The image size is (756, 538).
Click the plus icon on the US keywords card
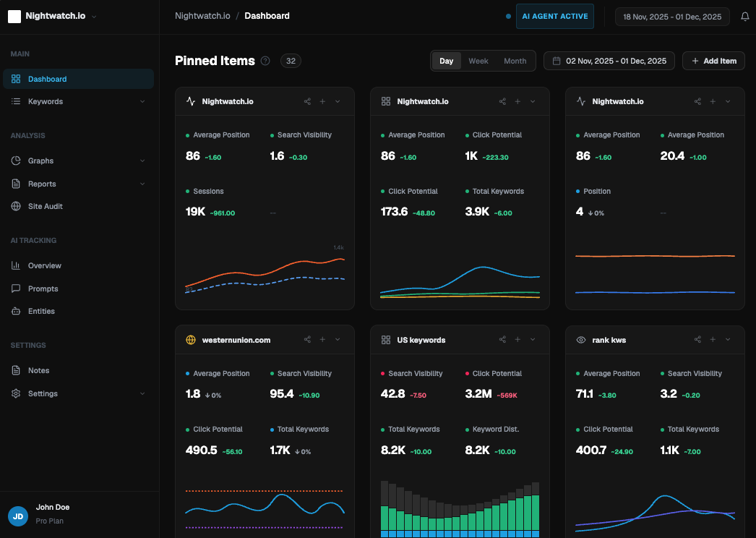[x=517, y=339]
